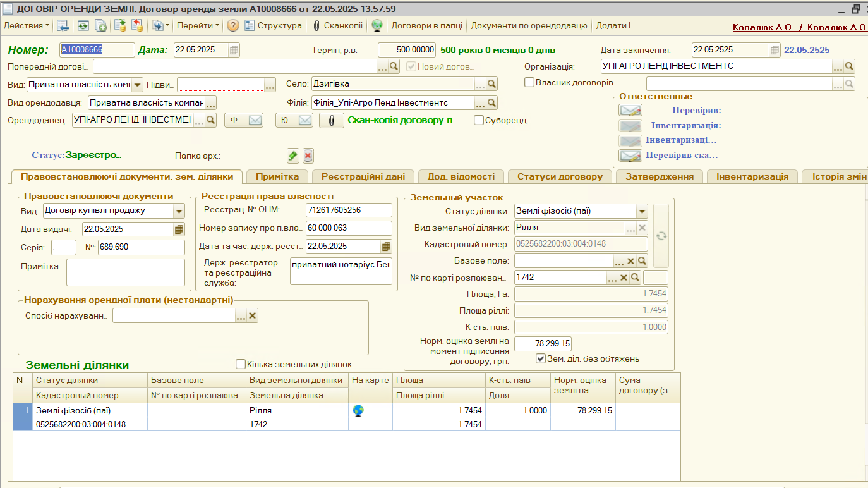
Task: Toggle the Власник договорів checkbox
Action: 529,82
